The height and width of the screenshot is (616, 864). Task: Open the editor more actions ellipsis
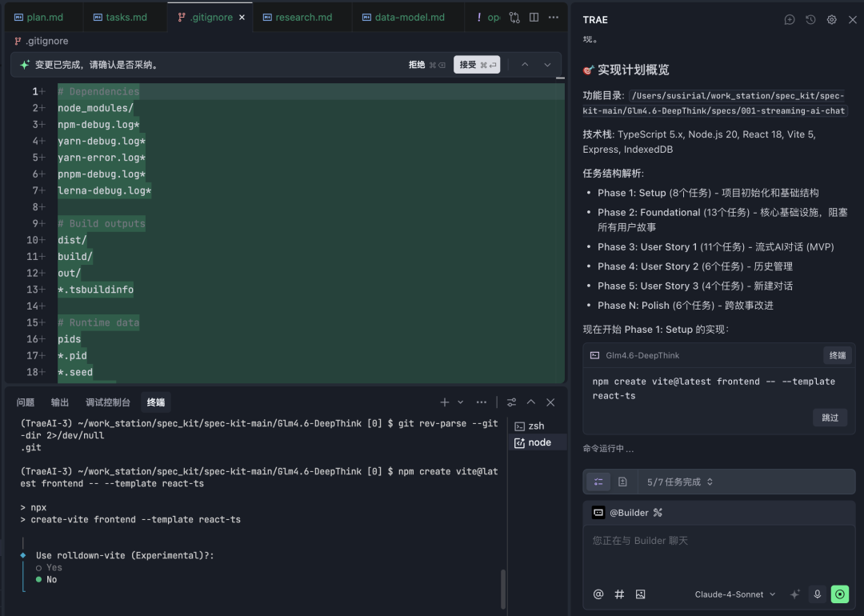[x=554, y=18]
